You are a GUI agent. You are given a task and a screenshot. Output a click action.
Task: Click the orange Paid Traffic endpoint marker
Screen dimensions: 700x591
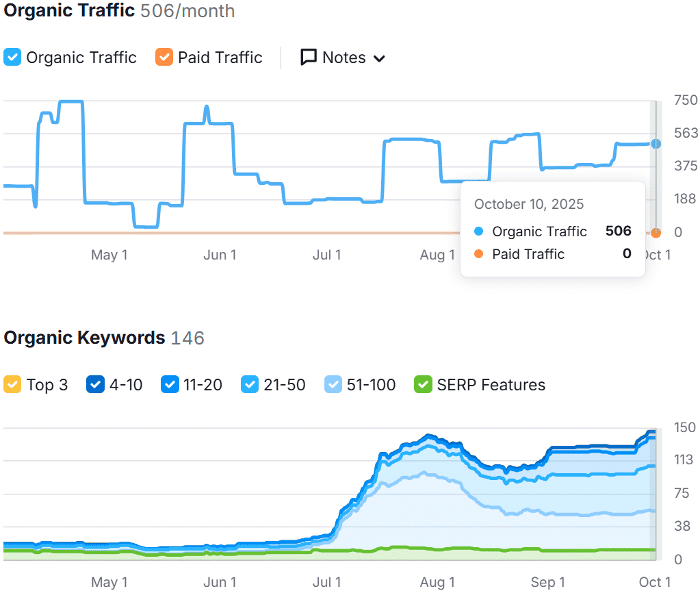pyautogui.click(x=656, y=233)
